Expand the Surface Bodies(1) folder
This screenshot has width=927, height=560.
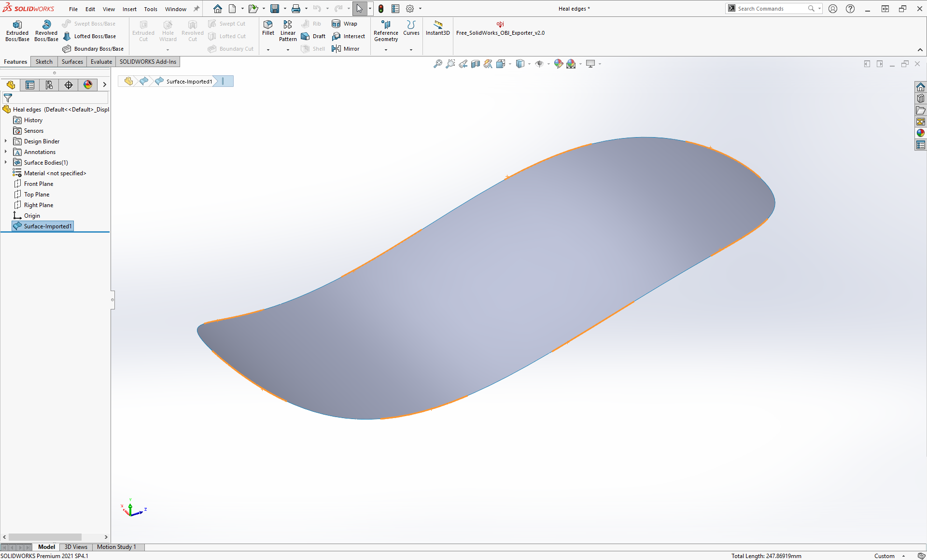(6, 163)
